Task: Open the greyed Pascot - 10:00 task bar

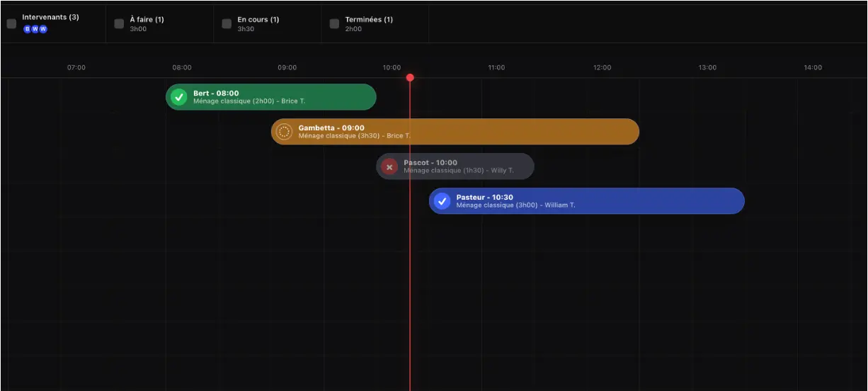Action: 455,166
